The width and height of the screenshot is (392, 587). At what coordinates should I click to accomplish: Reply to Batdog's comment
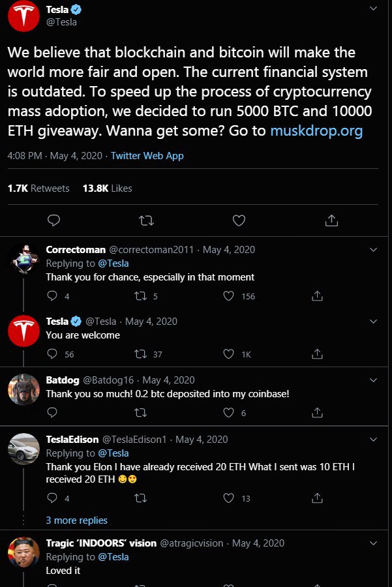(x=53, y=413)
